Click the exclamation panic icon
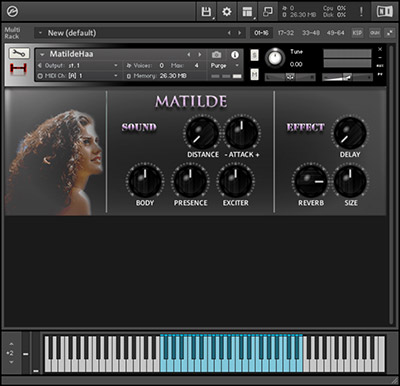The image size is (400, 386). click(x=361, y=12)
